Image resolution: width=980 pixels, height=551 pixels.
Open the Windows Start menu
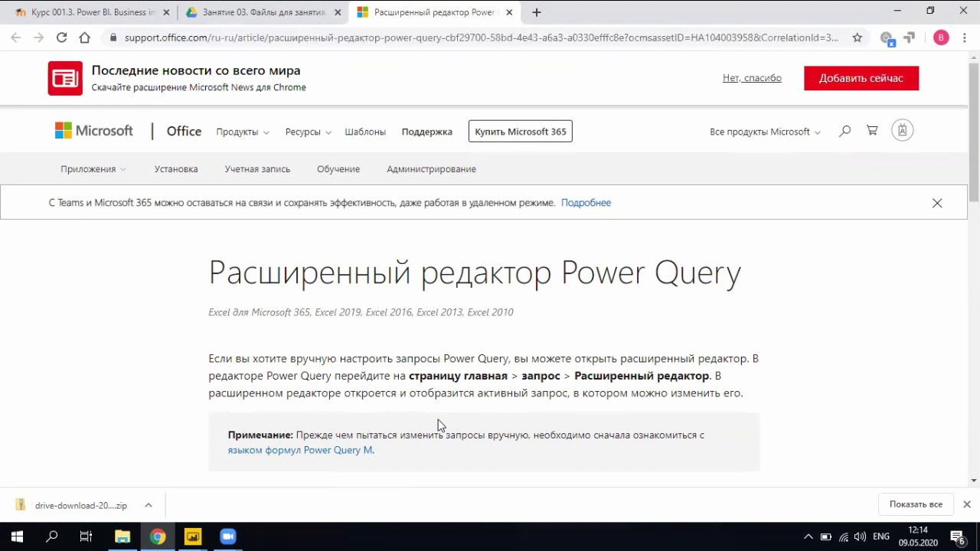pos(17,536)
